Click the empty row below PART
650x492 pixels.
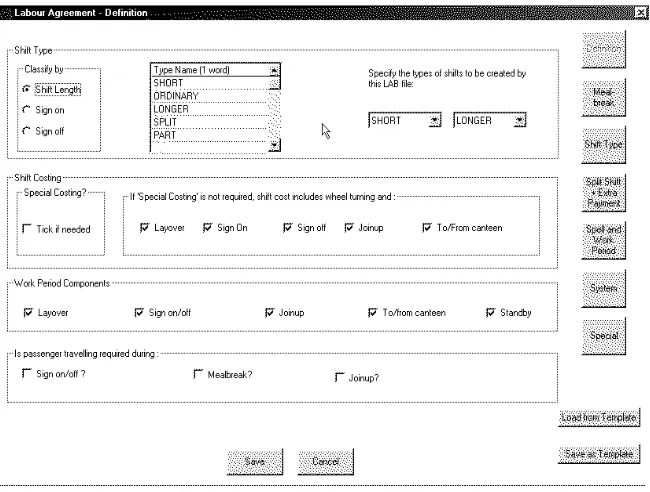click(x=210, y=147)
